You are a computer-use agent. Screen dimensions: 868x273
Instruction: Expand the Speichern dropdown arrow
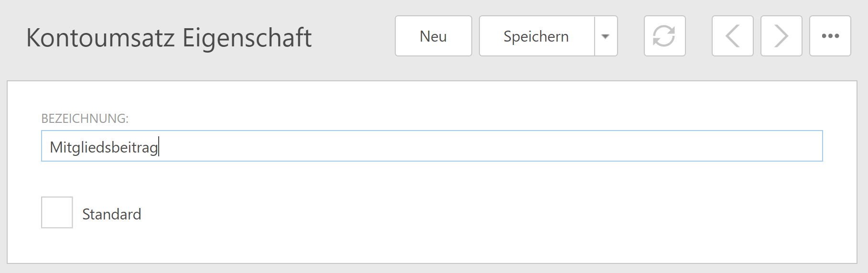tap(606, 36)
